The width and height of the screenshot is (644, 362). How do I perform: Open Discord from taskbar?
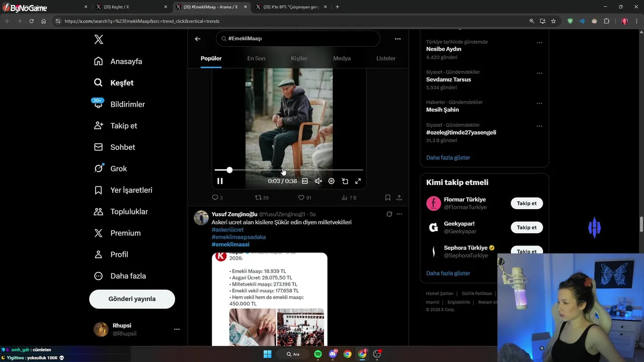pyautogui.click(x=333, y=354)
